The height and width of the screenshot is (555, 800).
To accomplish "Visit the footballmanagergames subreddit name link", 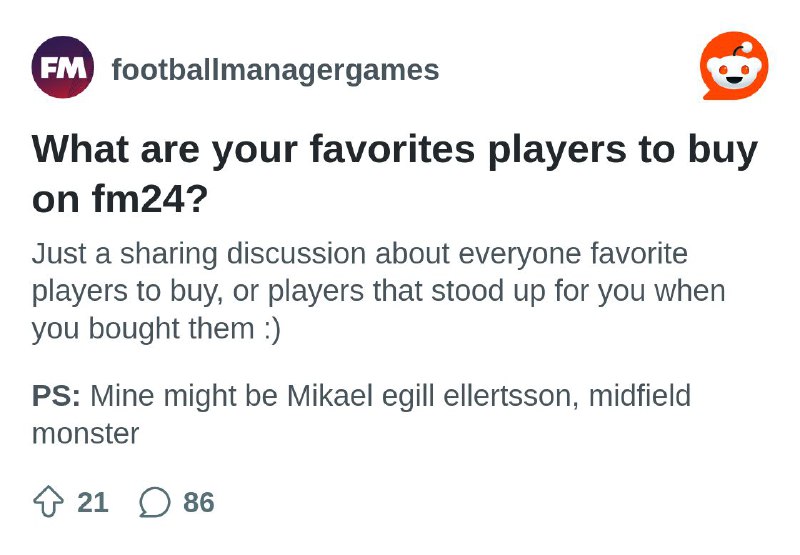I will [276, 70].
